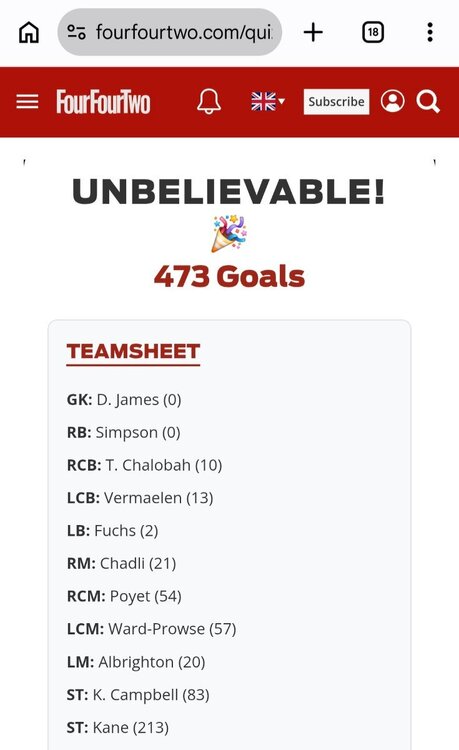Image resolution: width=459 pixels, height=750 pixels.
Task: Open notifications bell icon
Action: [209, 101]
